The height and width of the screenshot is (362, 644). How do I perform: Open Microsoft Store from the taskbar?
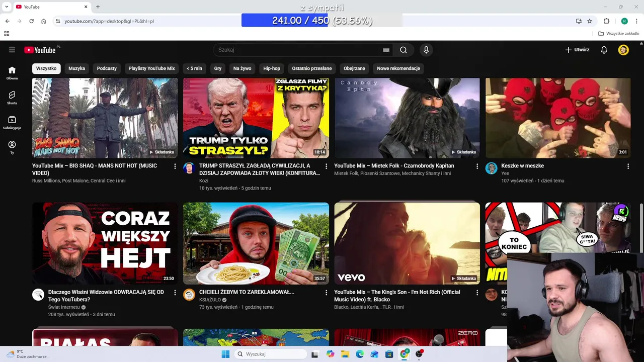tap(389, 354)
